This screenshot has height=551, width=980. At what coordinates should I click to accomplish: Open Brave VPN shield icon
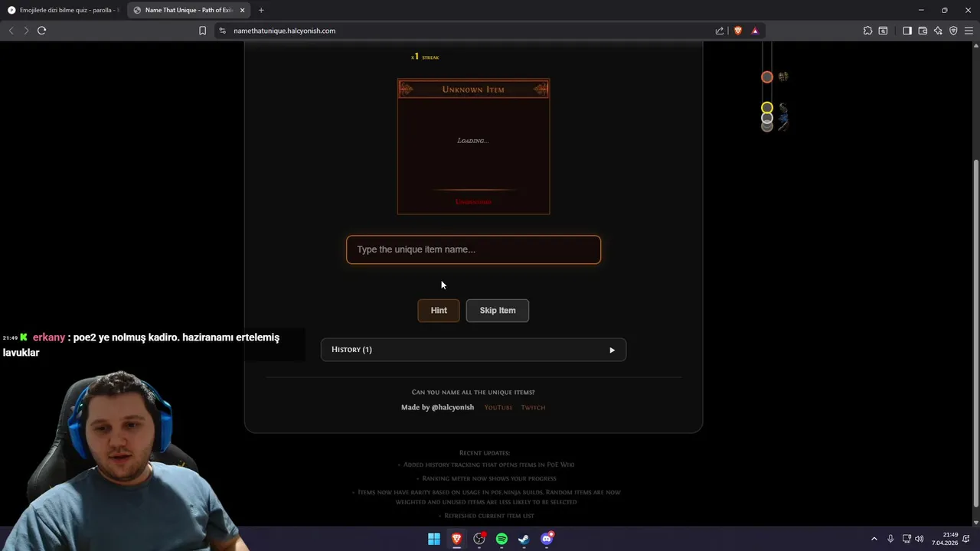[x=953, y=31]
